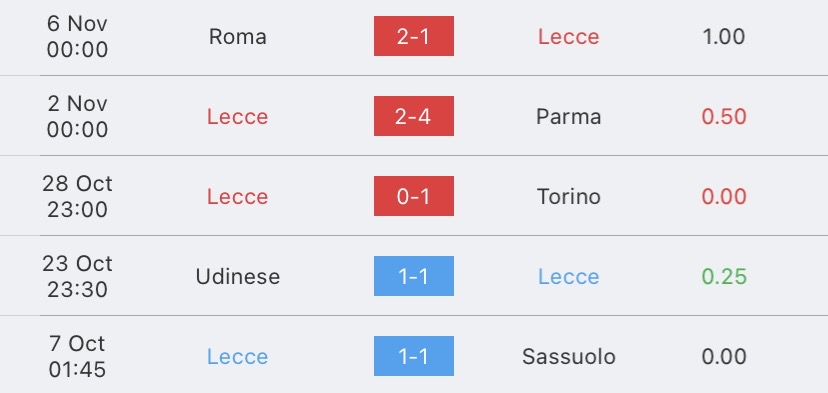
Task: Click blue Lecce in the Udinese row
Action: click(569, 277)
